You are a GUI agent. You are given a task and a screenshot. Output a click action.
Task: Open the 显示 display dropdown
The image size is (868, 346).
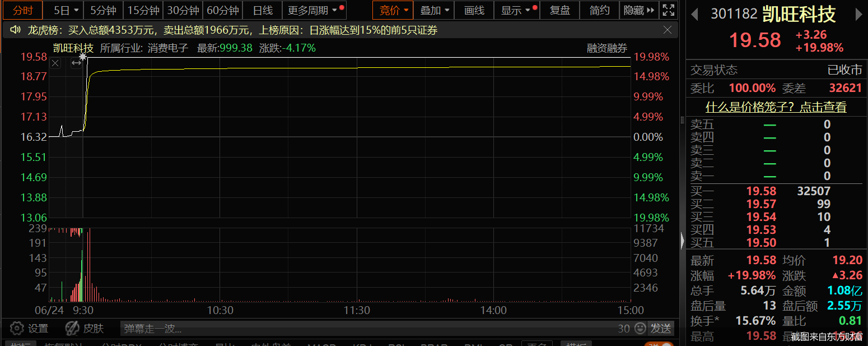point(516,10)
